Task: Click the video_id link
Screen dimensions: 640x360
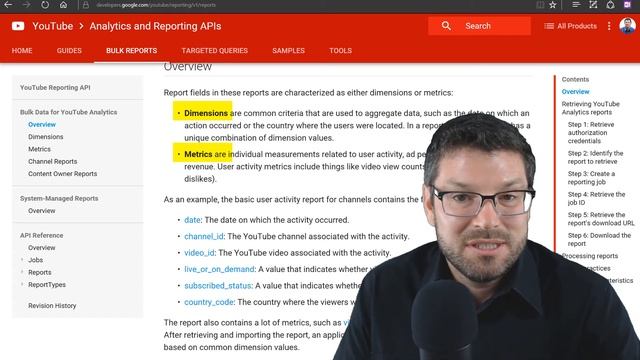Action: coord(199,253)
